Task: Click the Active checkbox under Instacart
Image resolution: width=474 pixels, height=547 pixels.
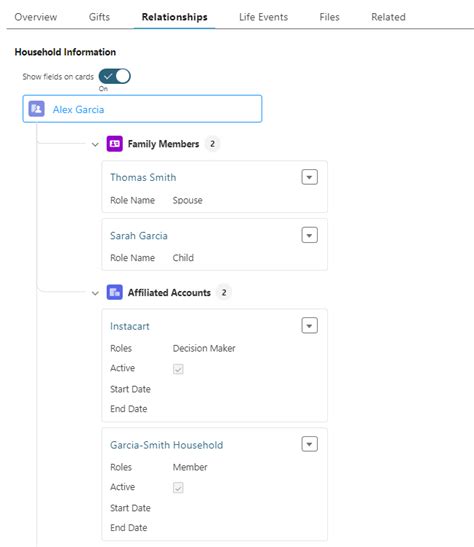Action: 178,369
